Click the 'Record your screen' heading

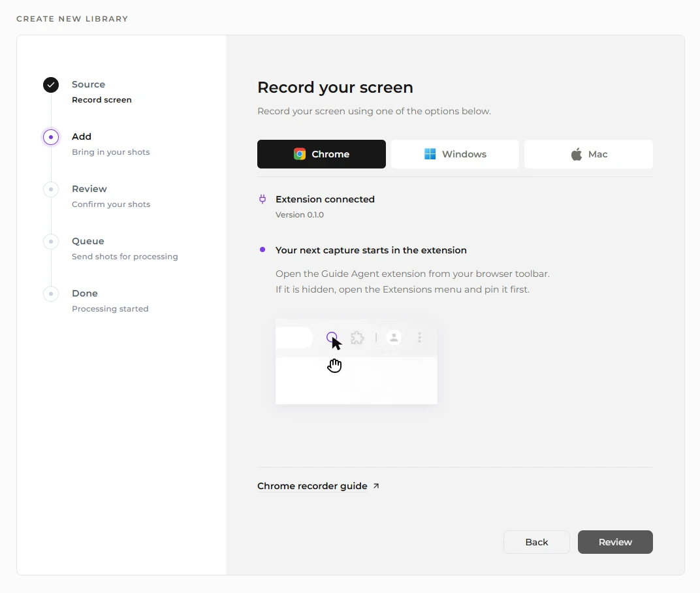coord(335,88)
